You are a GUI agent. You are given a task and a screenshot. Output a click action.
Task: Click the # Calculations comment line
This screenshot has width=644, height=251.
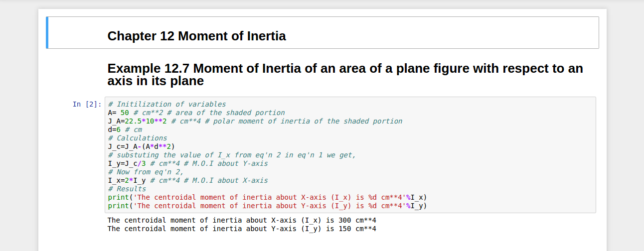[138, 138]
